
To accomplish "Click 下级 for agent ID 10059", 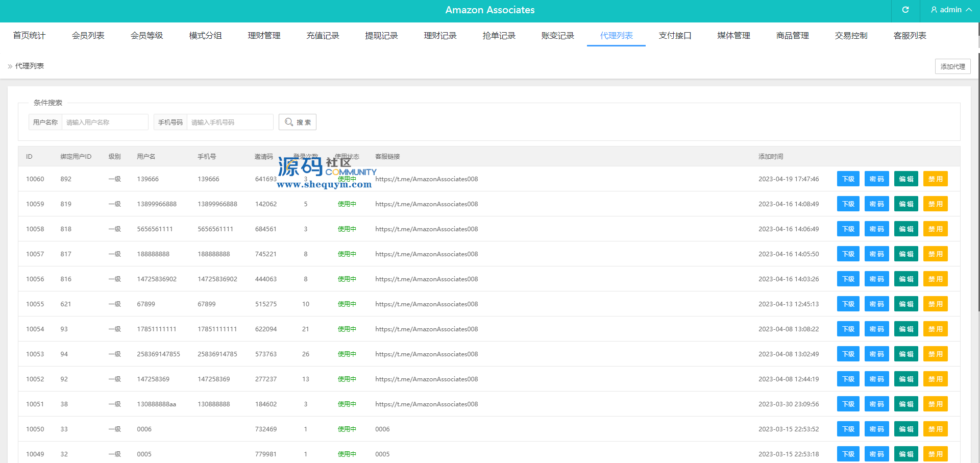I will (848, 204).
